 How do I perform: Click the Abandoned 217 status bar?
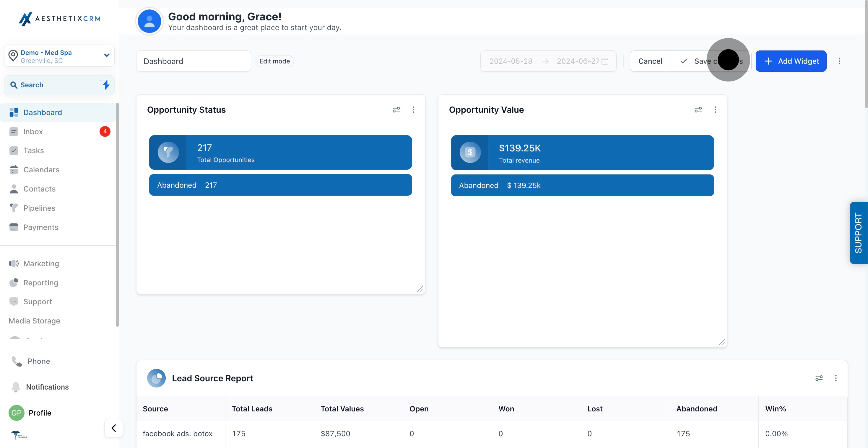[x=281, y=185]
